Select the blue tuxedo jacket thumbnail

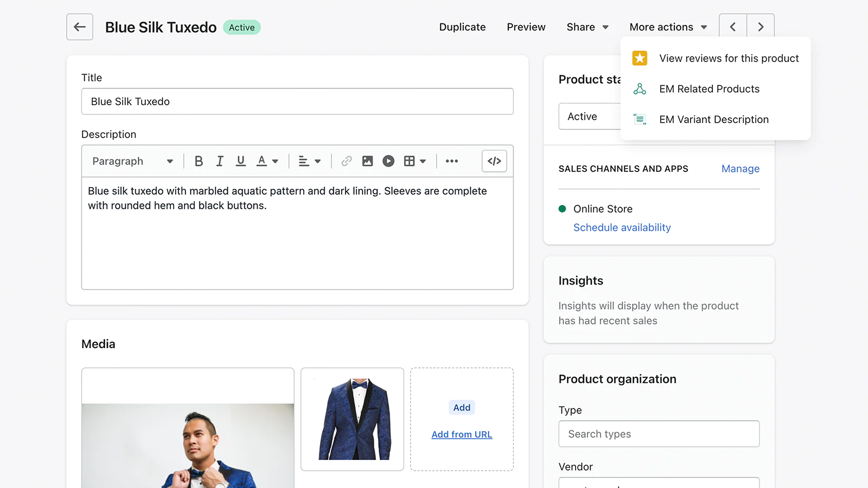click(x=353, y=419)
